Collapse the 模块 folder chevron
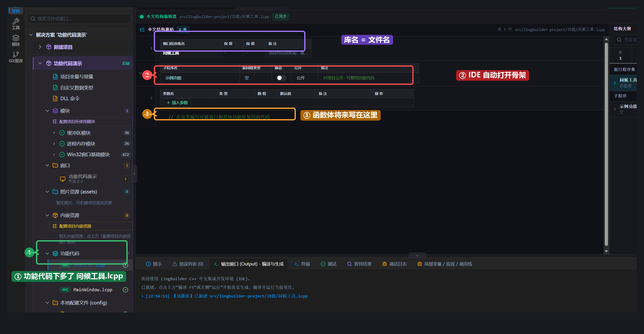644x334 pixels. (47, 111)
